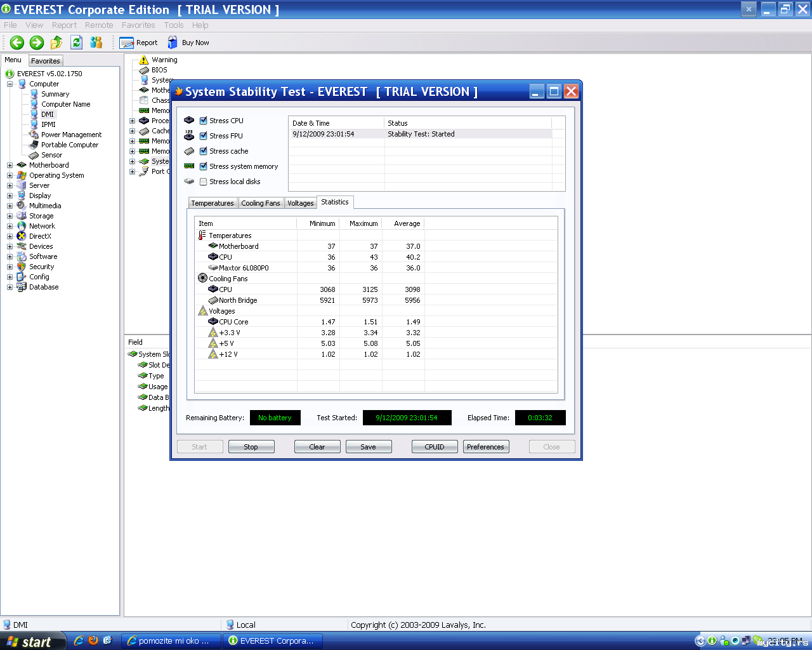The height and width of the screenshot is (650, 812).
Task: Expand the Storage tree node
Action: pos(10,216)
